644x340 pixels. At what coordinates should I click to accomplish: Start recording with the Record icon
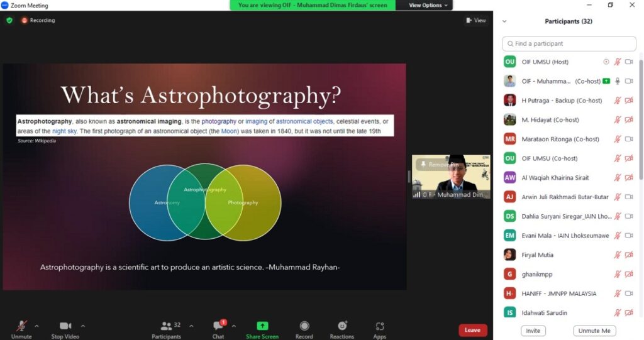pos(304,326)
